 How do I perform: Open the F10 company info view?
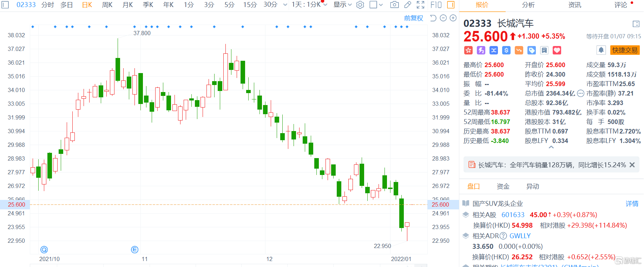click(x=436, y=5)
